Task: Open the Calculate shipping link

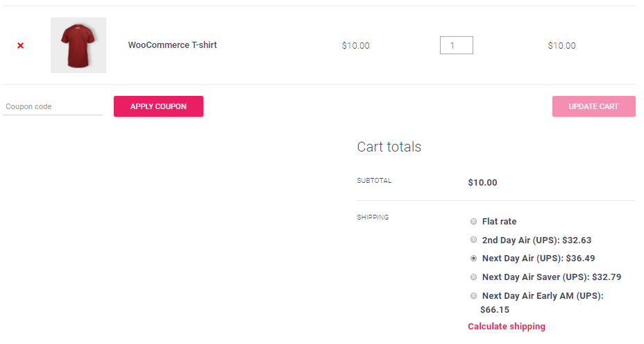Action: (506, 327)
